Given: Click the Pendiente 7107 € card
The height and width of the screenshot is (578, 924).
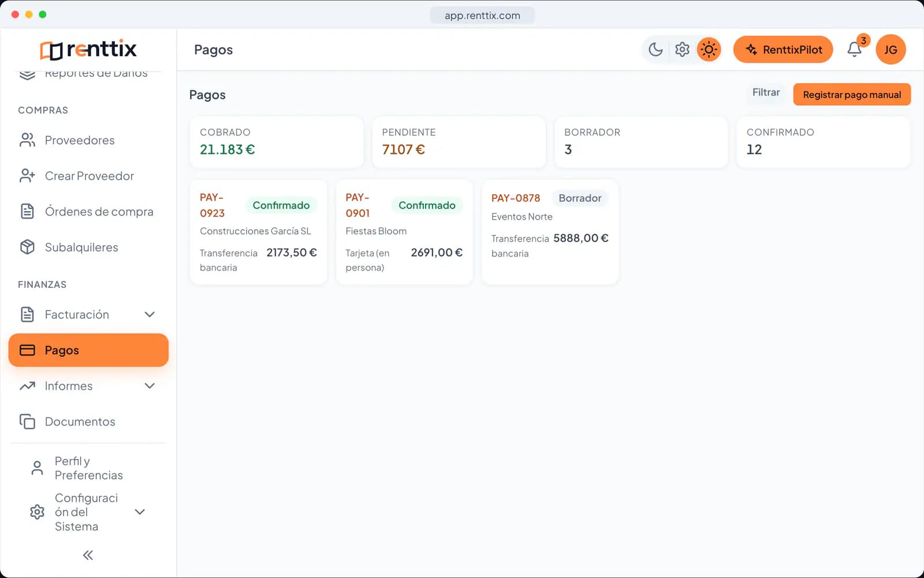Looking at the screenshot, I should 459,142.
